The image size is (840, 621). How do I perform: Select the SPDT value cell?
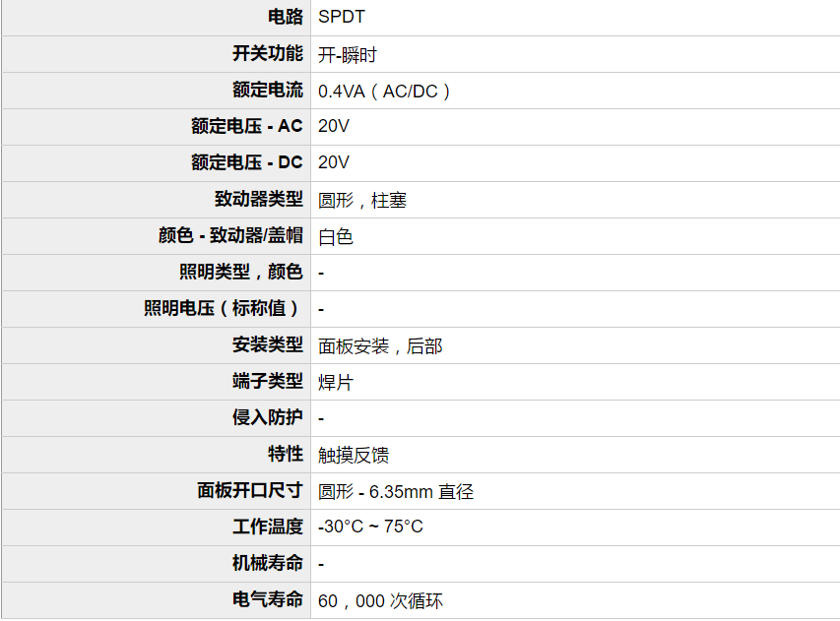tap(342, 18)
